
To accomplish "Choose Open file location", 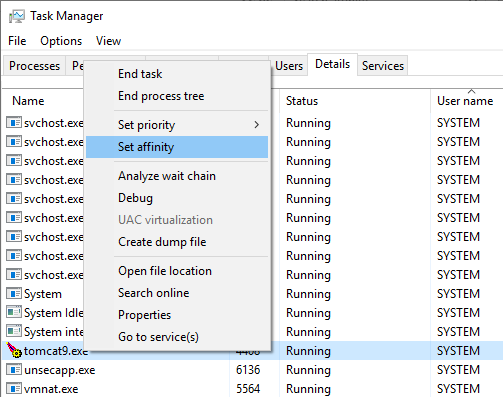I will pyautogui.click(x=177, y=271).
